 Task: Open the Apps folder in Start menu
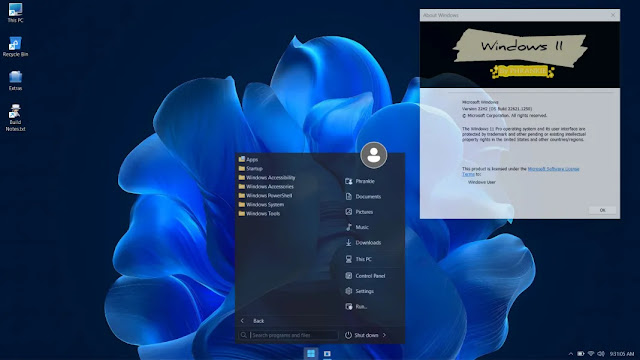coord(248,159)
